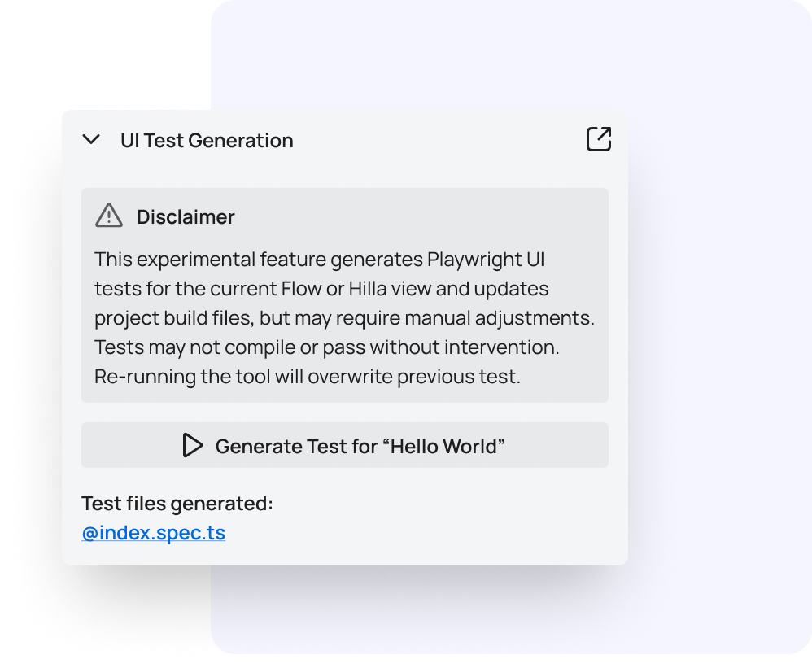Select the external link icon top right
Image resolution: width=812 pixels, height=668 pixels.
pyautogui.click(x=599, y=139)
